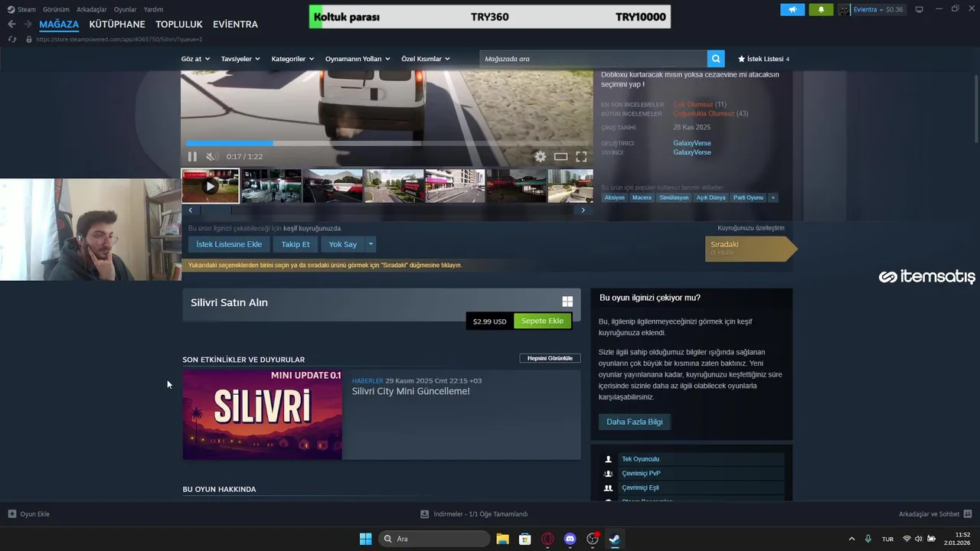The image size is (980, 551).
Task: Unmute the trailer audio speaker icon
Action: click(x=211, y=156)
